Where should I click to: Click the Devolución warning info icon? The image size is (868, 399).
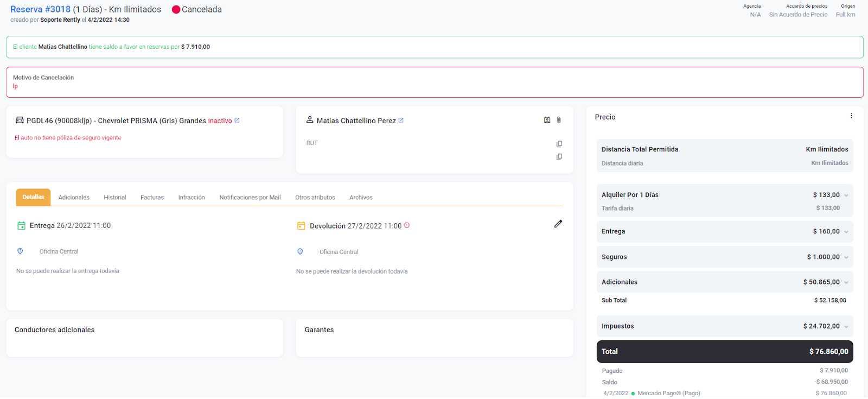coord(407,225)
